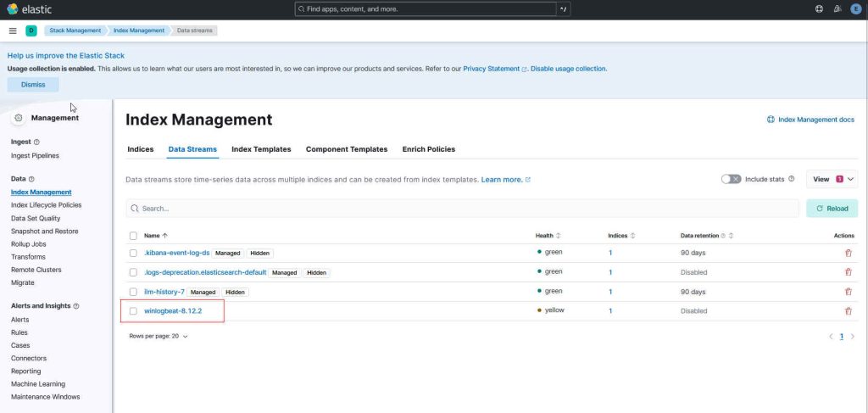
Task: Dismiss the usage collection banner
Action: pos(33,85)
